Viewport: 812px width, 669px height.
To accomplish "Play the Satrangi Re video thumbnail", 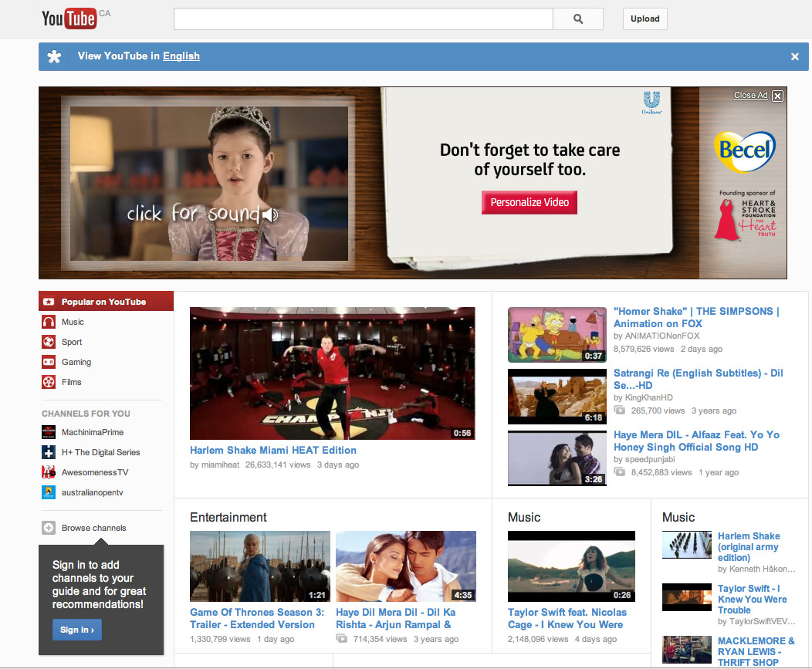I will click(557, 396).
